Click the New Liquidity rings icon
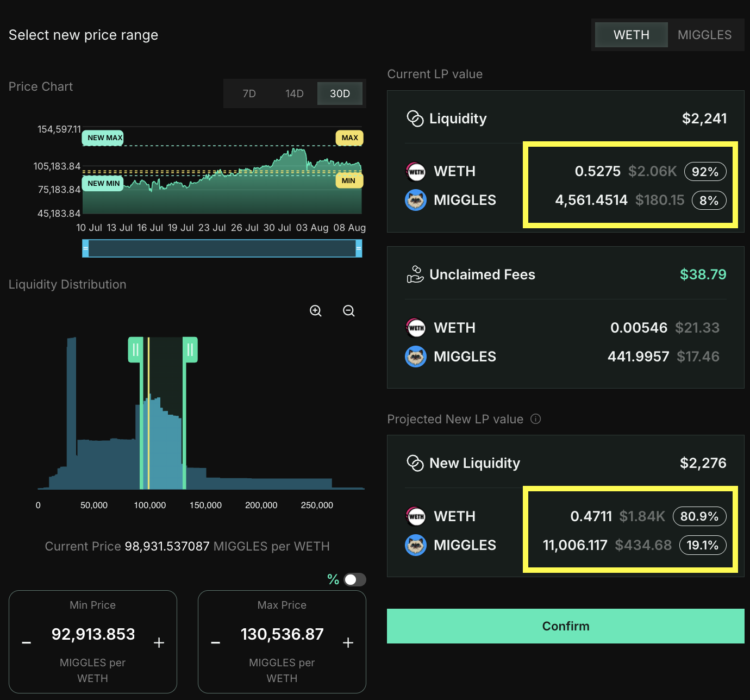750x700 pixels. (415, 463)
